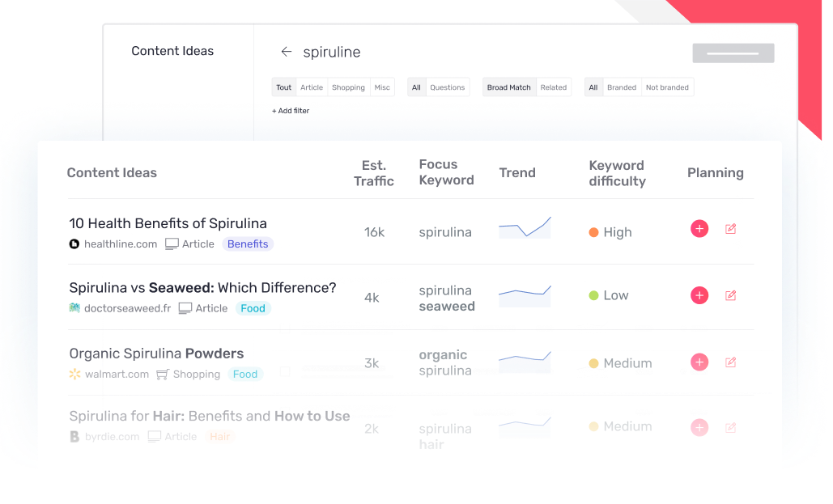Add 10 Health Benefits article to planning
Screen dimensions: 833x504
[x=699, y=229]
